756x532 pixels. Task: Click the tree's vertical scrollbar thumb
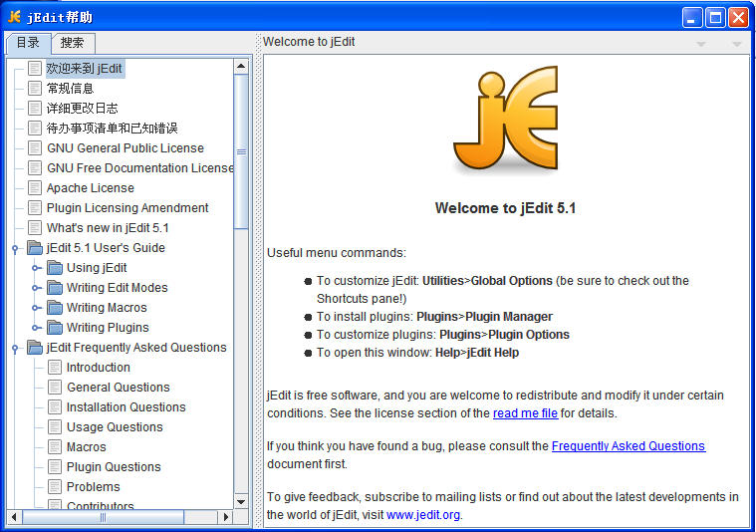241,151
